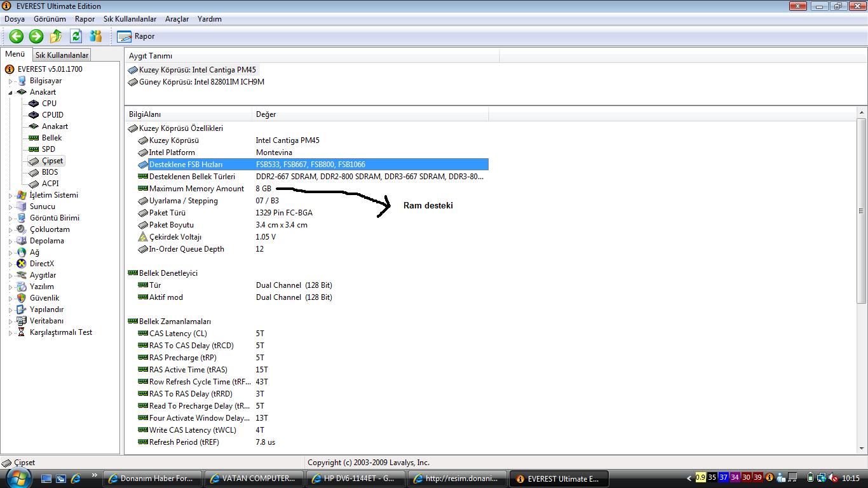The width and height of the screenshot is (868, 488).
Task: Collapse the Anakart tree node
Action: [11, 92]
